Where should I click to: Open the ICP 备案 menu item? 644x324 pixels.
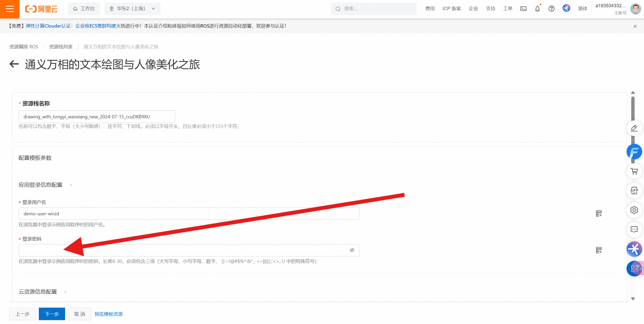(x=452, y=9)
